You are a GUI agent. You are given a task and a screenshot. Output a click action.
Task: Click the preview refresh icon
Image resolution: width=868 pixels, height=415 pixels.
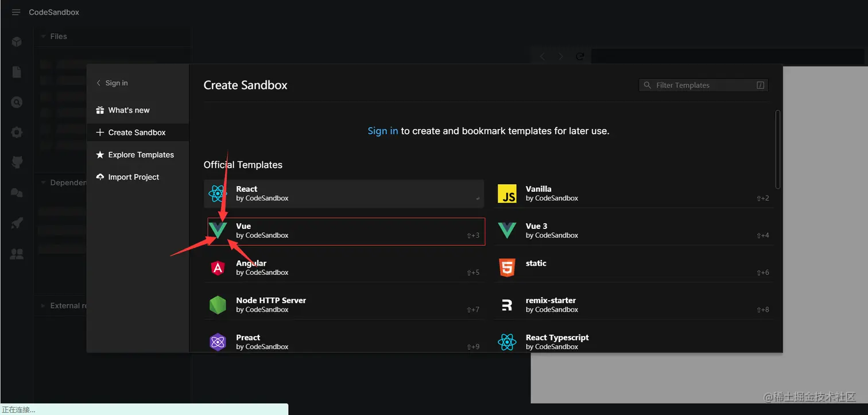pos(580,56)
